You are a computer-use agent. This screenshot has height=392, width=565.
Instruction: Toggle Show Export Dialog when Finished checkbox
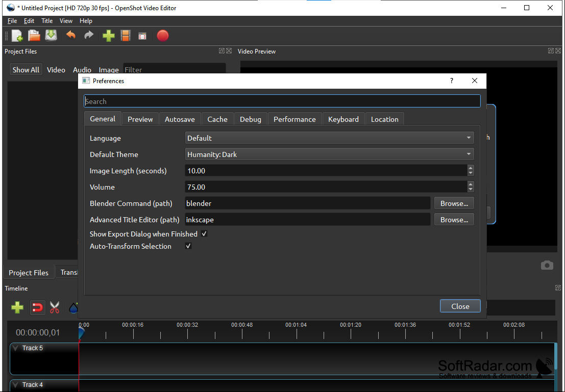[204, 234]
